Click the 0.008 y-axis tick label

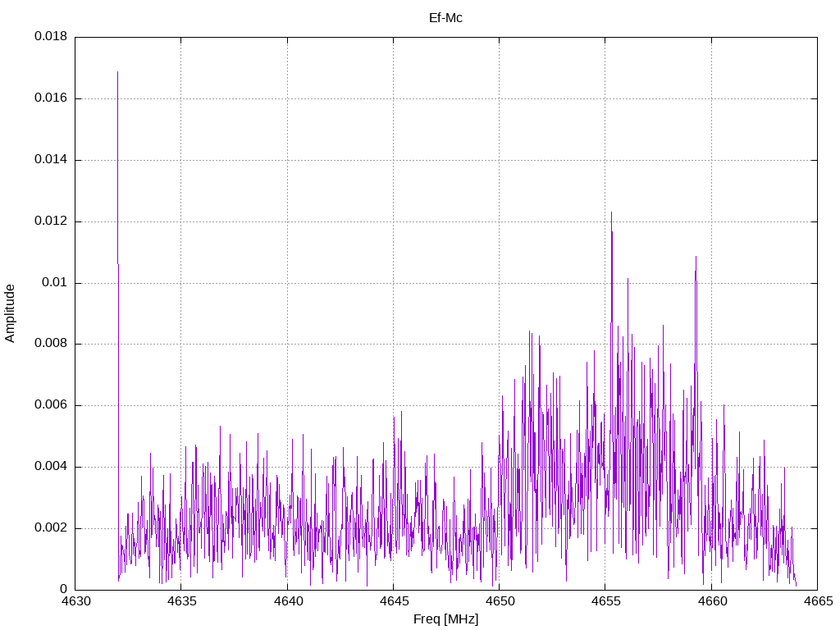pyautogui.click(x=51, y=344)
